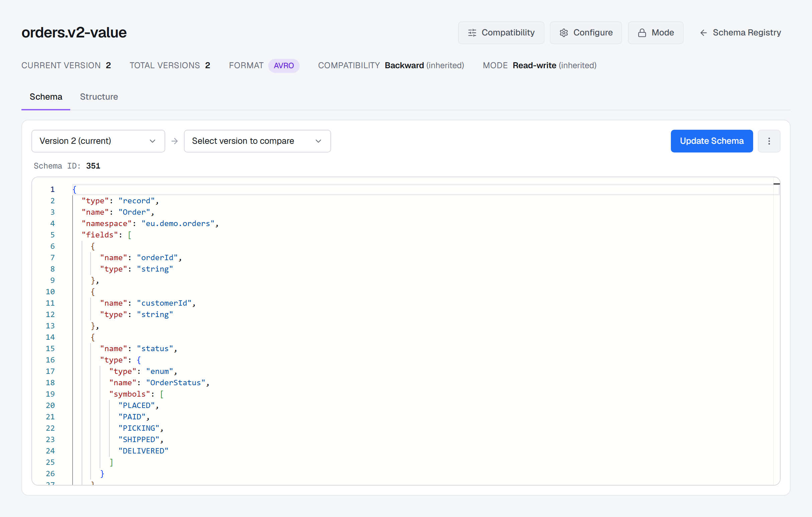Click the Configure button
The width and height of the screenshot is (812, 517).
[585, 33]
